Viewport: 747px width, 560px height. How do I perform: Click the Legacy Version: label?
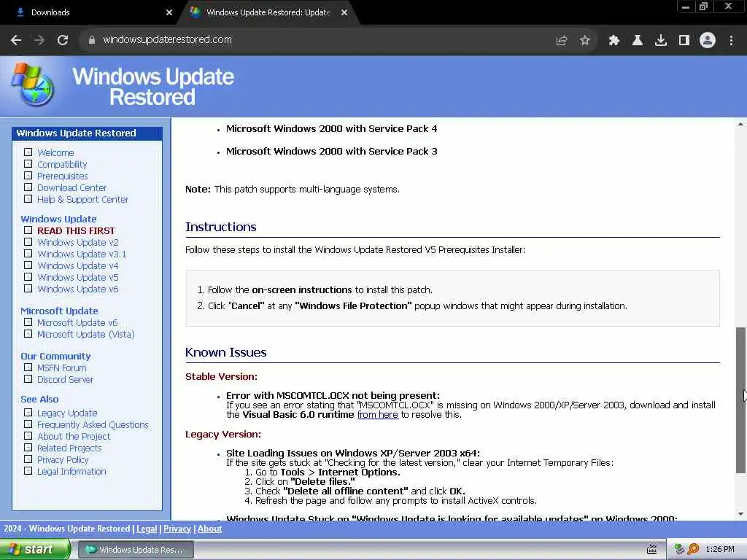[x=223, y=435]
